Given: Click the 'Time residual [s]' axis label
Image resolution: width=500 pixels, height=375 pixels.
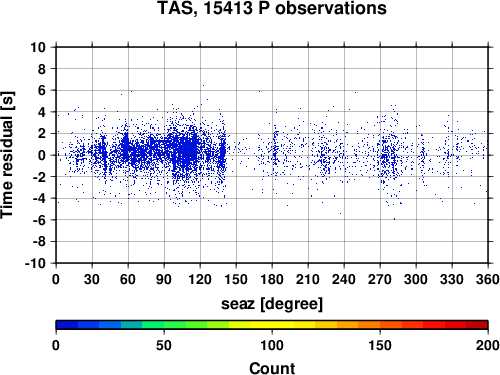Looking at the screenshot, I should 7,155.
